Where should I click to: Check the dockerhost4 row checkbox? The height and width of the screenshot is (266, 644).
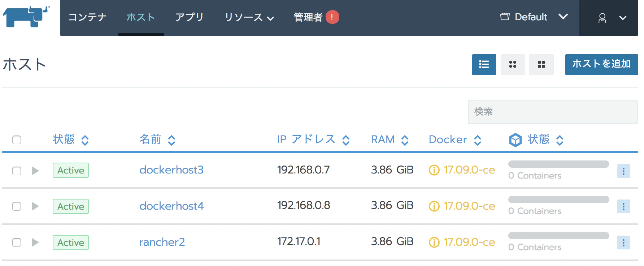17,206
